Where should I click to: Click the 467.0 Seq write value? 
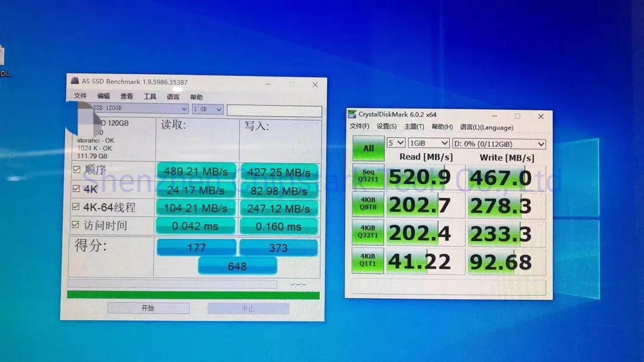click(506, 178)
